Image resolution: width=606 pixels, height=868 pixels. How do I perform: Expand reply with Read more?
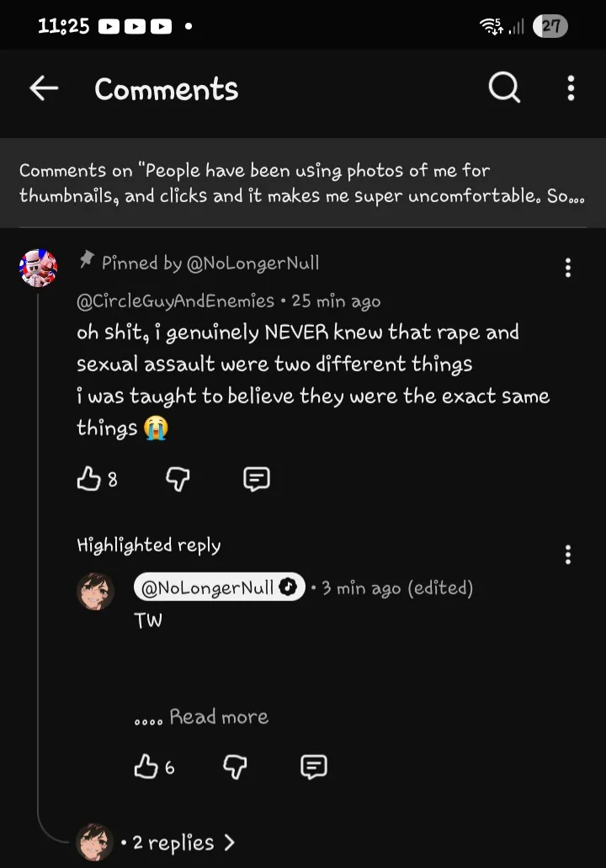point(218,717)
